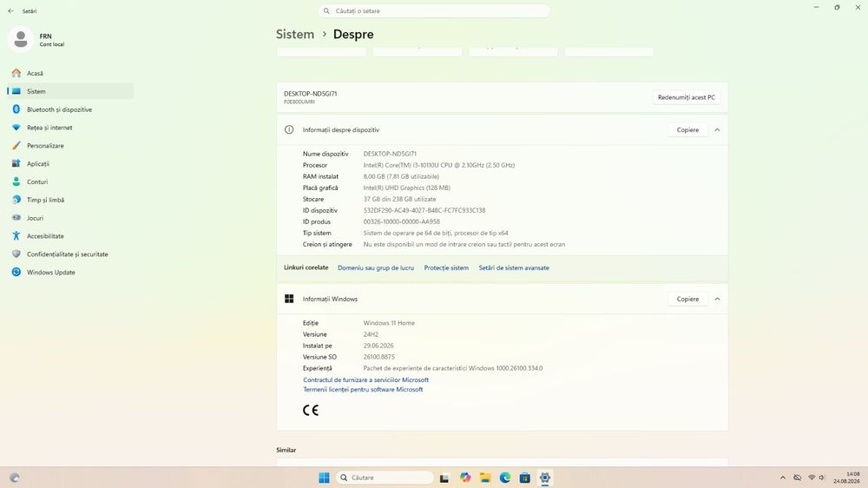Click the volume speaker tray icon
868x488 pixels.
[822, 478]
